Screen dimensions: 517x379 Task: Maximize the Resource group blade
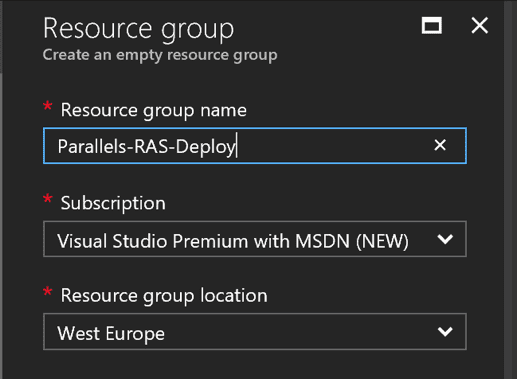(432, 26)
